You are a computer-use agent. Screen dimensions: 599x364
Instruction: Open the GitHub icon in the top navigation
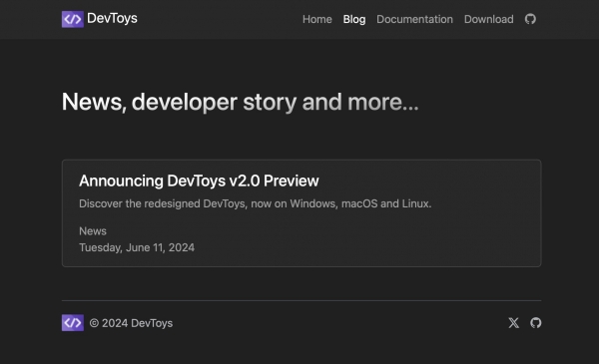click(x=530, y=19)
